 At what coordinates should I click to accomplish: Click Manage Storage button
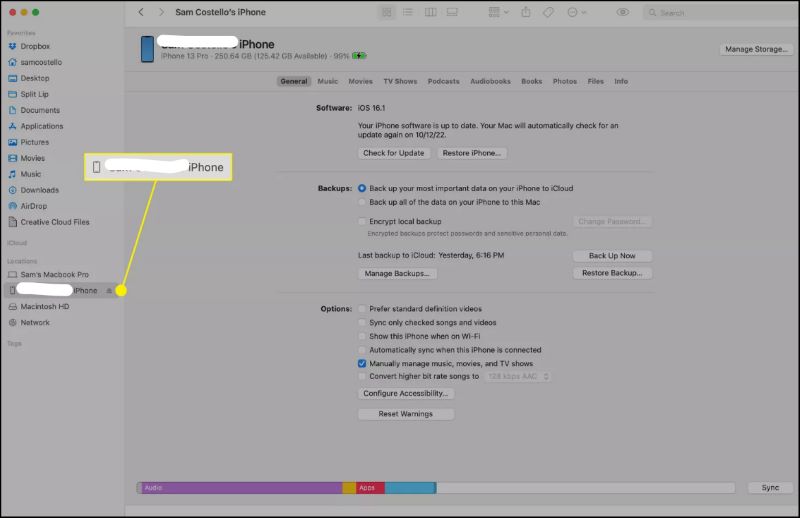tap(756, 49)
